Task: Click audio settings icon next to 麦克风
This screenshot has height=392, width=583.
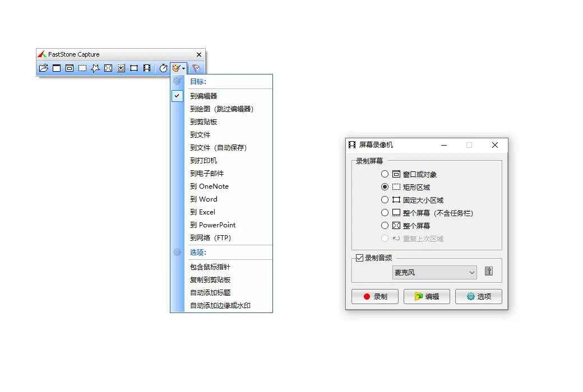Action: click(489, 272)
